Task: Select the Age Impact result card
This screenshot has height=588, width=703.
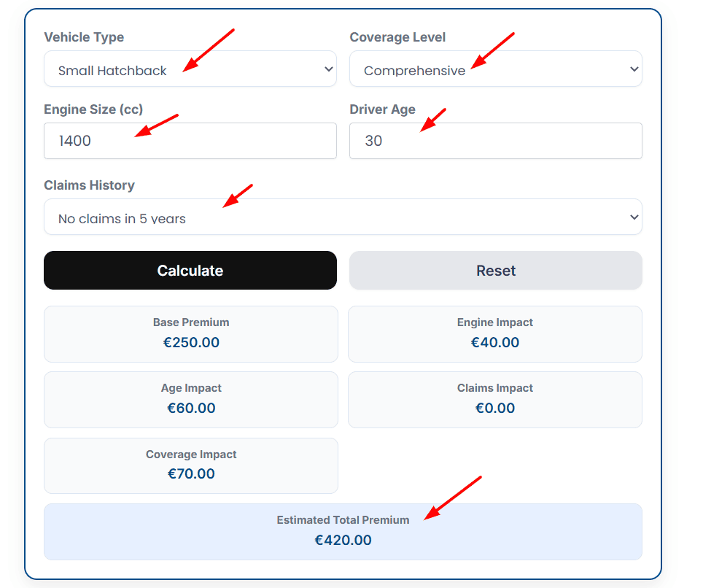Action: pos(190,398)
